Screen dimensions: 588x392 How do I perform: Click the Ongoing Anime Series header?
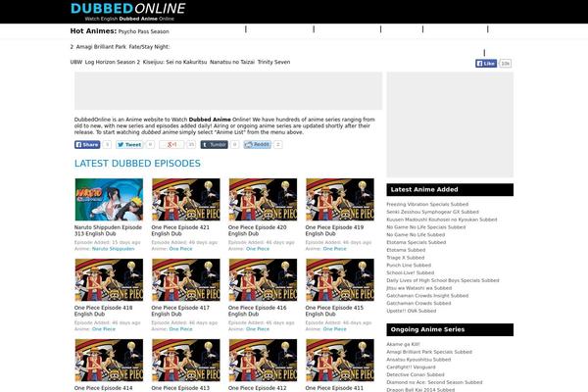coord(450,329)
